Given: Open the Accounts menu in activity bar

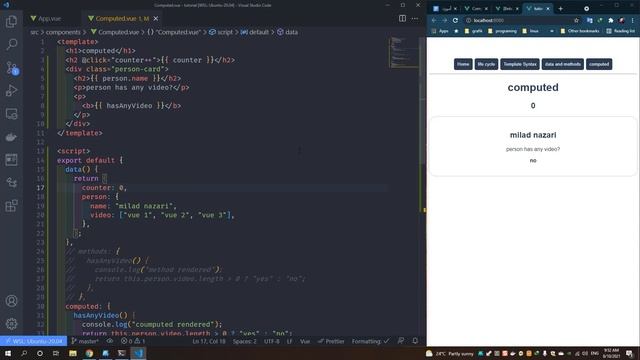Looking at the screenshot, I should (x=11, y=301).
